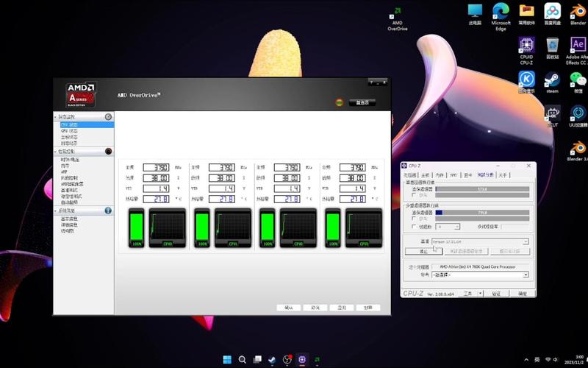Switch to AMD OverDrive on the taskbar

(318, 359)
